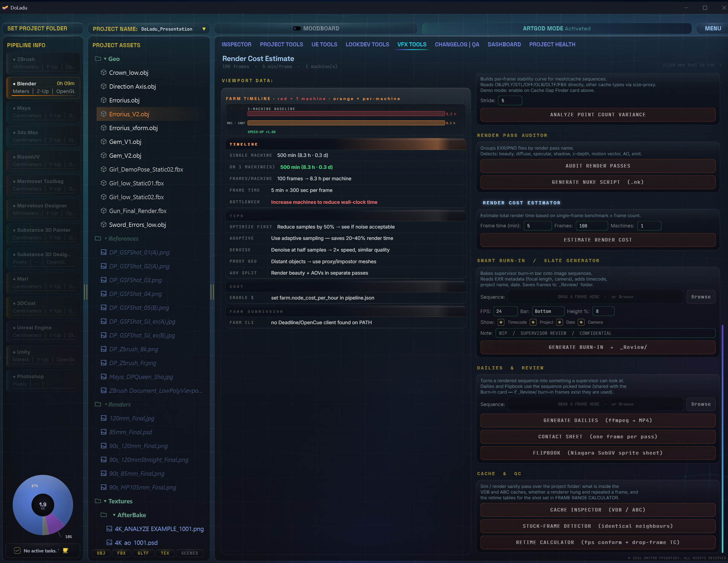Collapse the Textures folder triangle
The width and height of the screenshot is (728, 563).
point(105,501)
